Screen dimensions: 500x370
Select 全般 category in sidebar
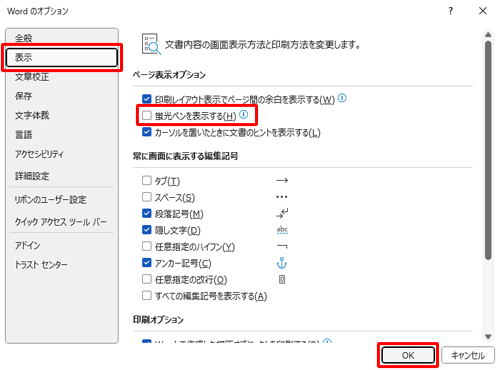(62, 38)
